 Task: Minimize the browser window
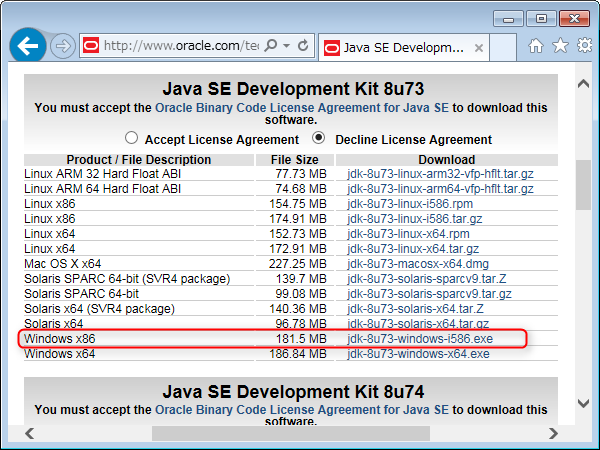point(508,18)
